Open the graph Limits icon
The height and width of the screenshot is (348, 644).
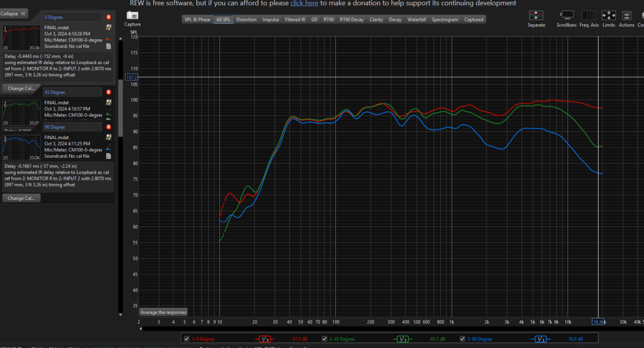coord(609,15)
